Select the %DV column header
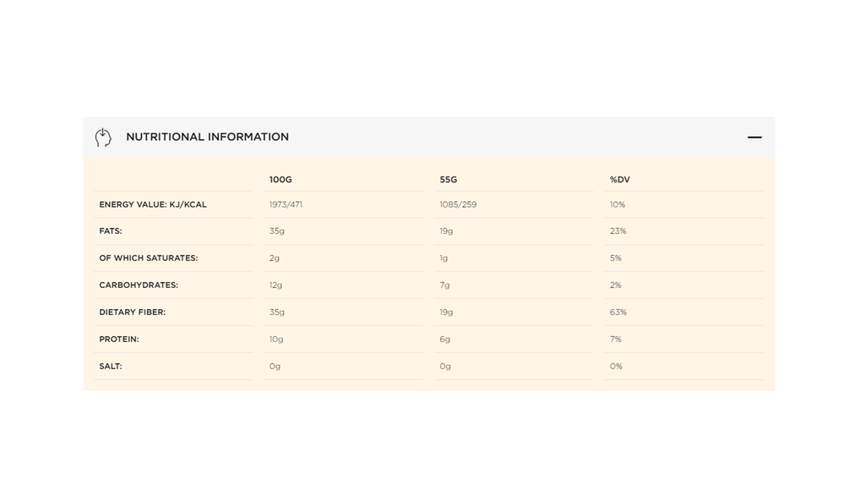Screen dimensions: 865x504 (620, 180)
